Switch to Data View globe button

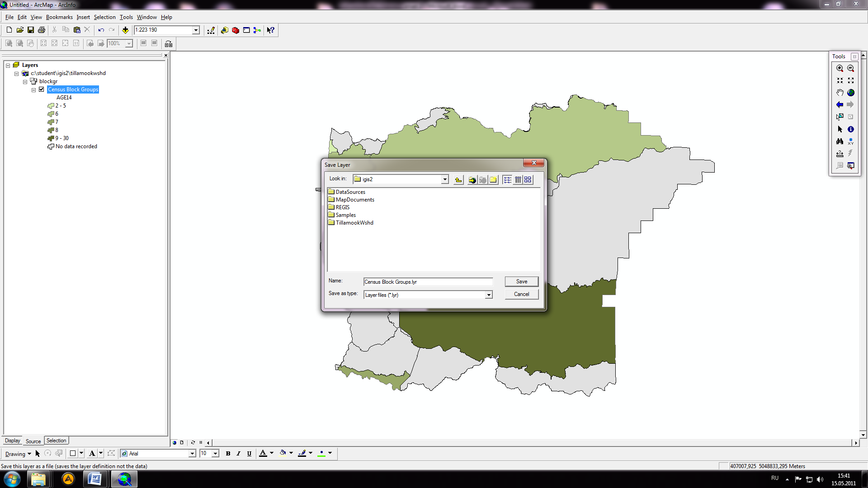pyautogui.click(x=175, y=443)
